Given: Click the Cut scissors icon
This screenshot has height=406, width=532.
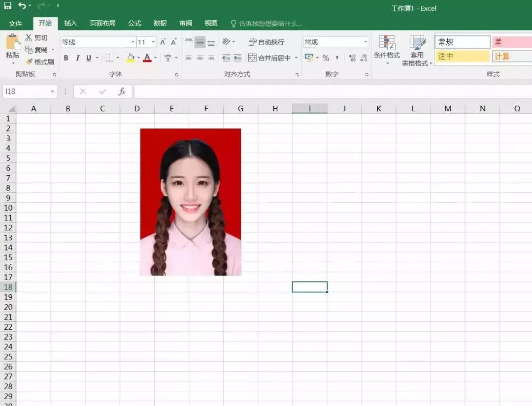Looking at the screenshot, I should tap(29, 38).
